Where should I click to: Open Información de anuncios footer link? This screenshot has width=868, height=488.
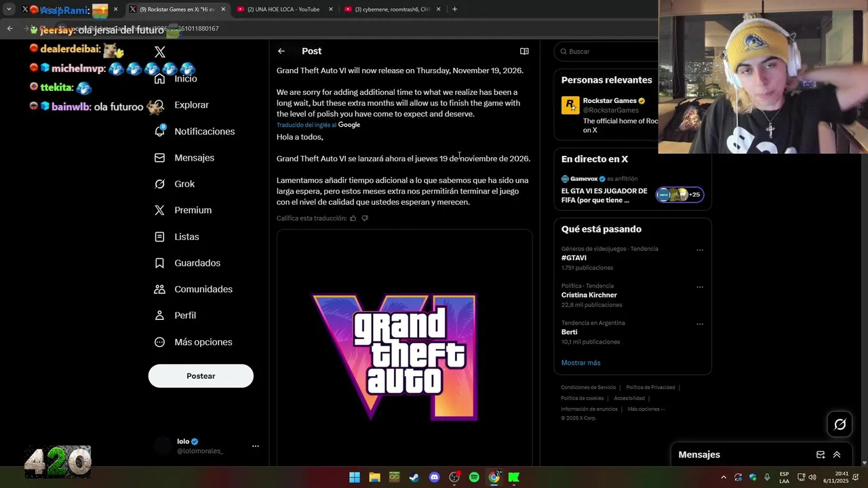pyautogui.click(x=589, y=409)
